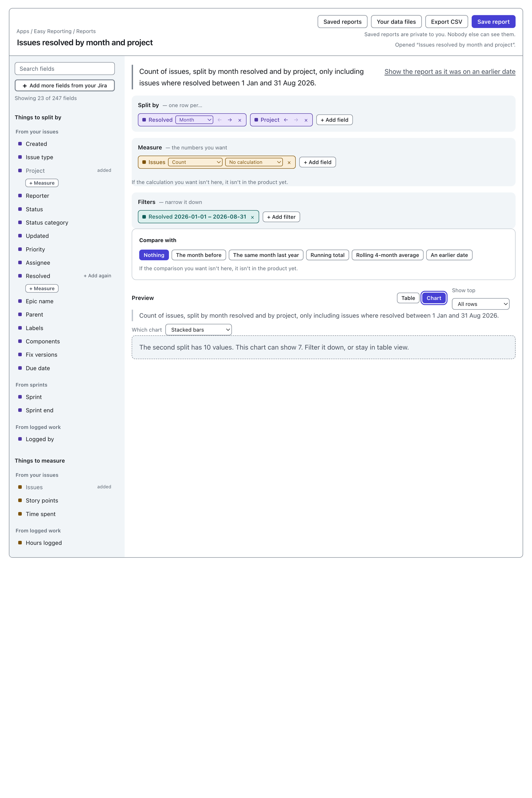
Task: Select the Fix versions field
Action: point(65,354)
